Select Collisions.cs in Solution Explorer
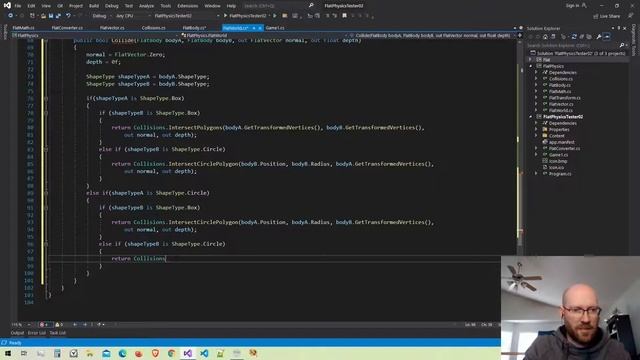This screenshot has width=640, height=360. pos(560,79)
